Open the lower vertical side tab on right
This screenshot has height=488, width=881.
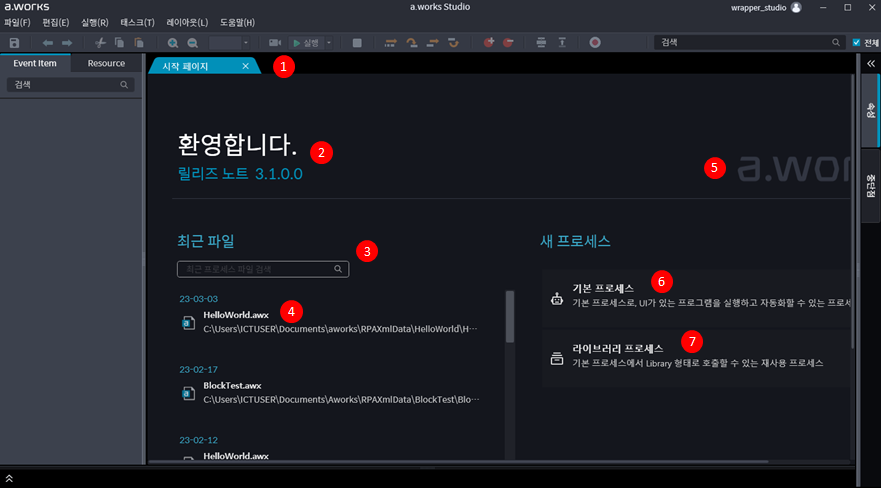871,186
